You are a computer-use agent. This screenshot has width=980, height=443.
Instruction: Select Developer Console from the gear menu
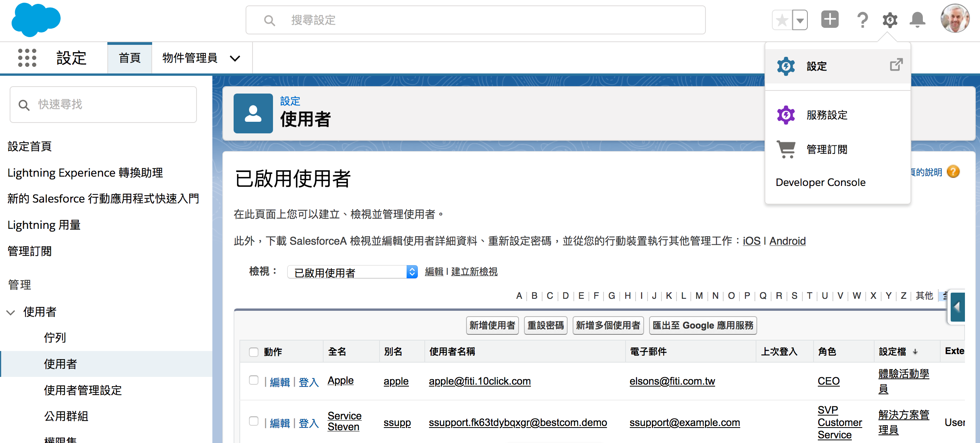click(x=821, y=182)
